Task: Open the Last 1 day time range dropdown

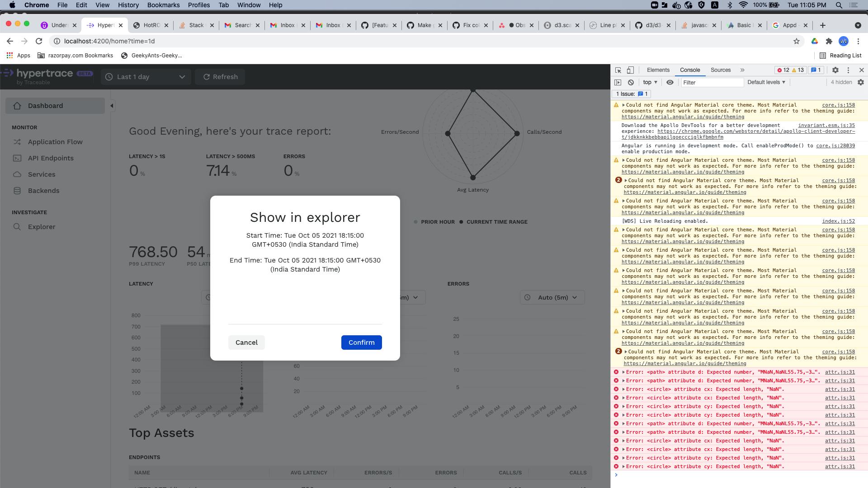Action: (146, 76)
